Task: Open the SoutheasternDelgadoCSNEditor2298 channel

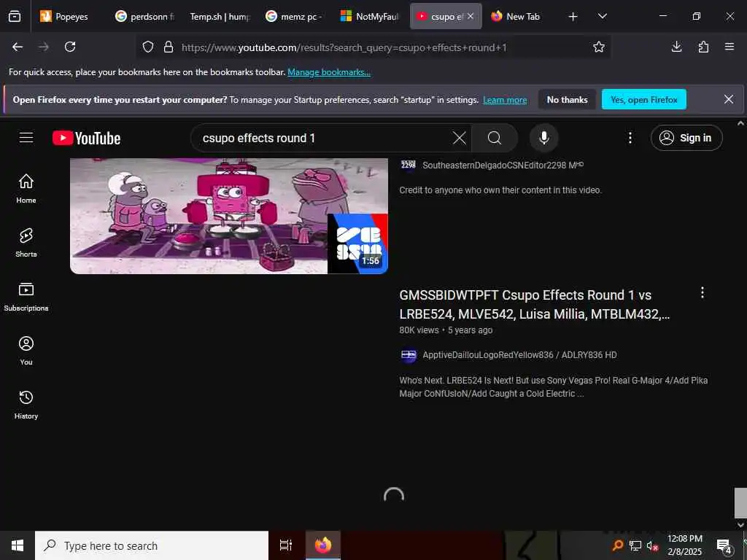Action: pyautogui.click(x=503, y=166)
